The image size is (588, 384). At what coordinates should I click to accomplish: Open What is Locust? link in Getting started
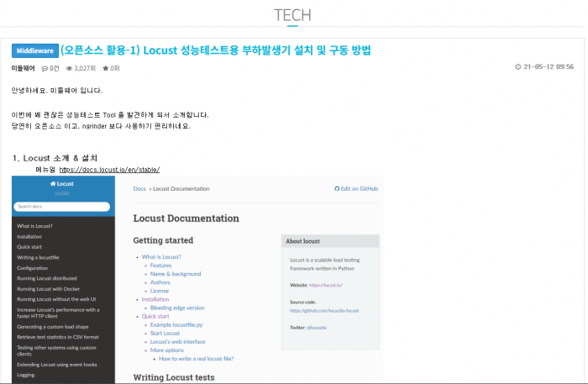pyautogui.click(x=161, y=257)
